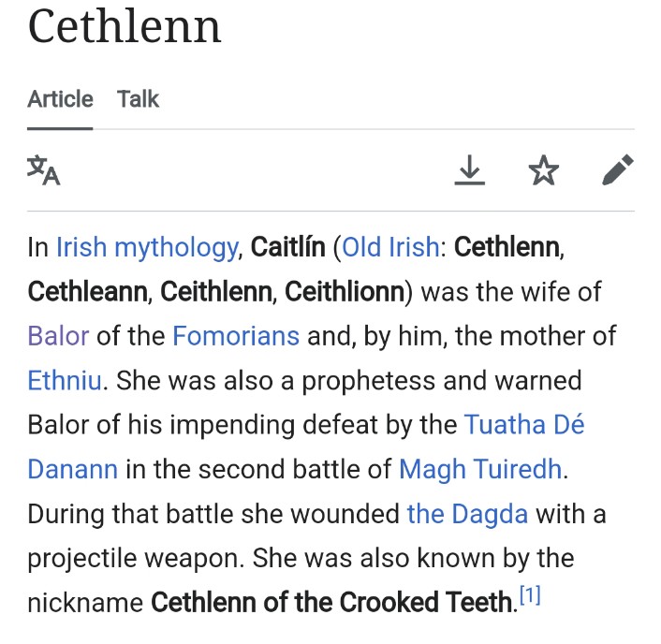Visit the Balor link
The width and height of the screenshot is (661, 644).
pos(58,336)
